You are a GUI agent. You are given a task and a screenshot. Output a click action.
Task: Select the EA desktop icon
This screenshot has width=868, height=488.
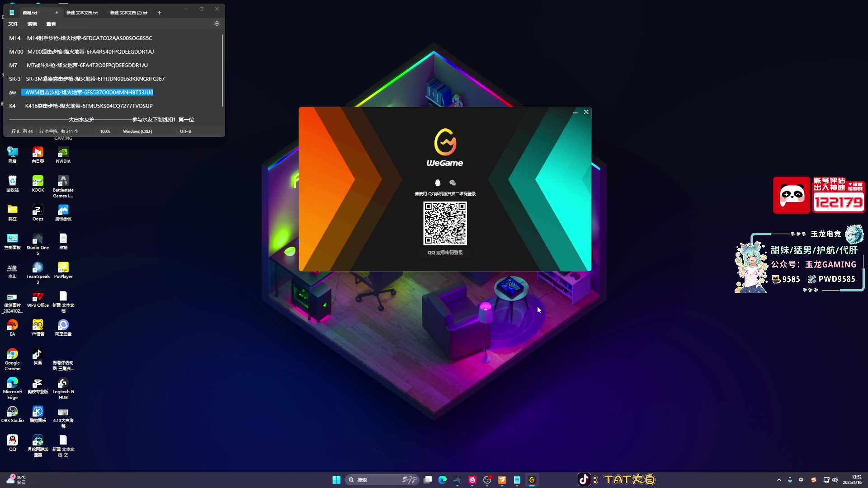point(13,328)
